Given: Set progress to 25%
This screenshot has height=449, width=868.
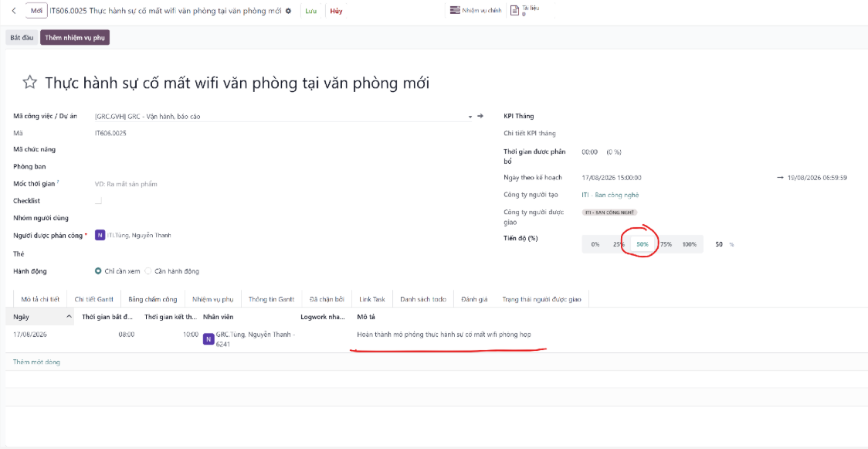Looking at the screenshot, I should coord(619,244).
